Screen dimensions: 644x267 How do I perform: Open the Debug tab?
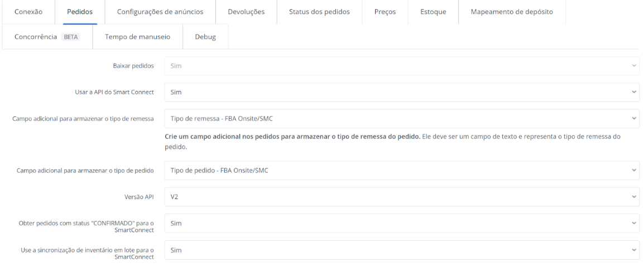[205, 37]
